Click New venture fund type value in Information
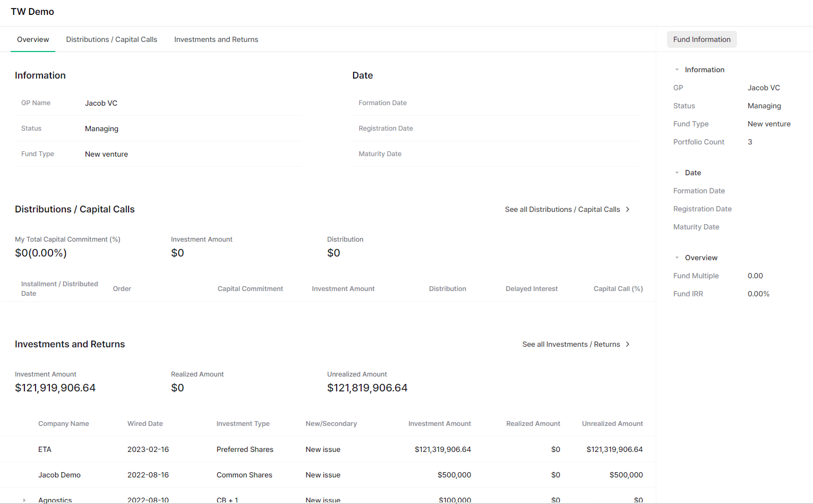 point(106,154)
